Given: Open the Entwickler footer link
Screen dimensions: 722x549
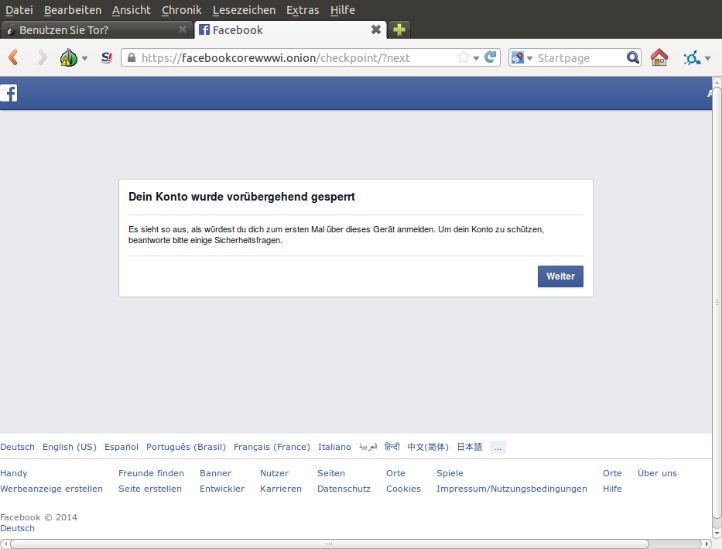Looking at the screenshot, I should tap(222, 489).
